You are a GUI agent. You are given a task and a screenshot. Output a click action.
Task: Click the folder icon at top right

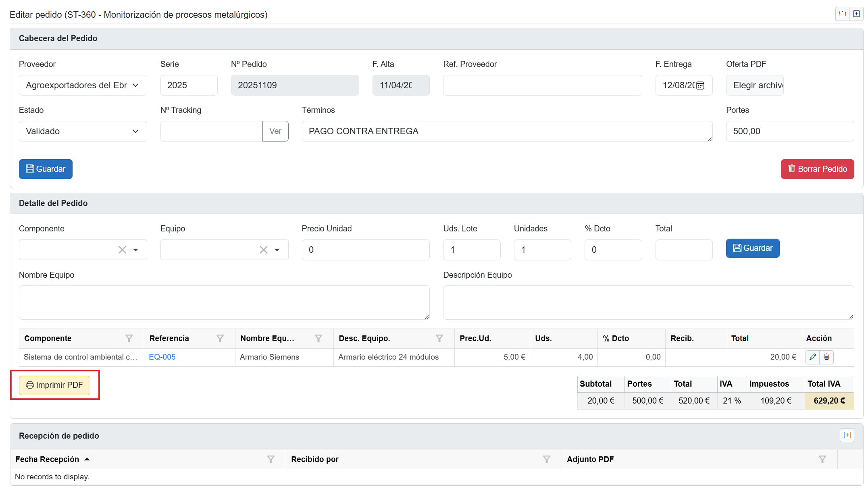[x=842, y=14]
